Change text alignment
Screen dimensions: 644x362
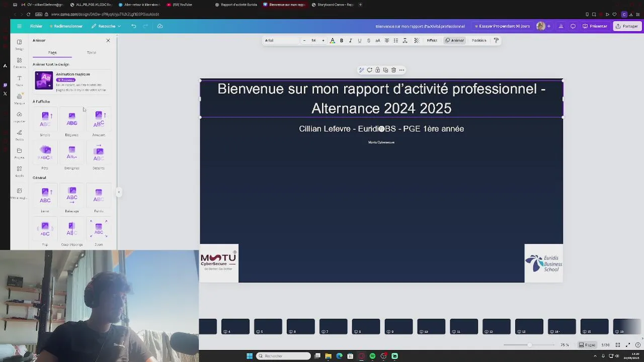[x=387, y=40]
